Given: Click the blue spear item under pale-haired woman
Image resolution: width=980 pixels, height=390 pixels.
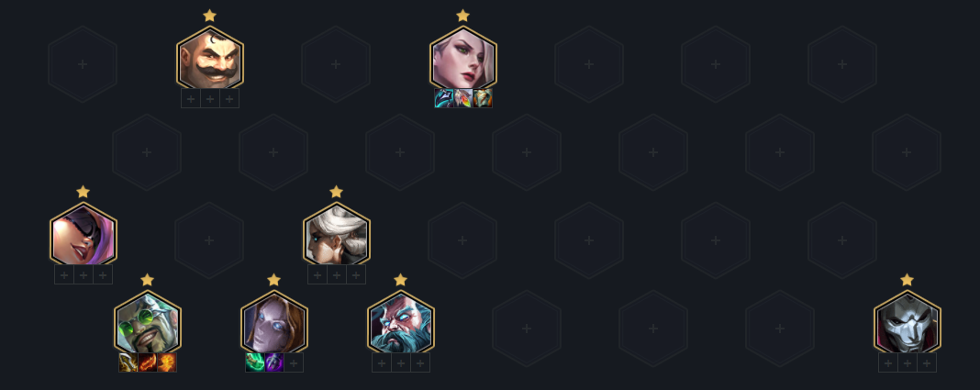Looking at the screenshot, I should (444, 98).
